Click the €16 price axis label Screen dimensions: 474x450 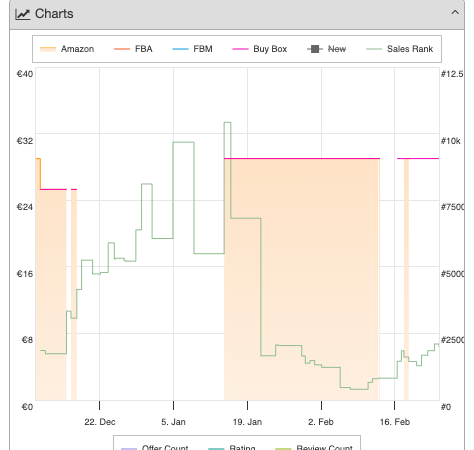[x=25, y=274]
